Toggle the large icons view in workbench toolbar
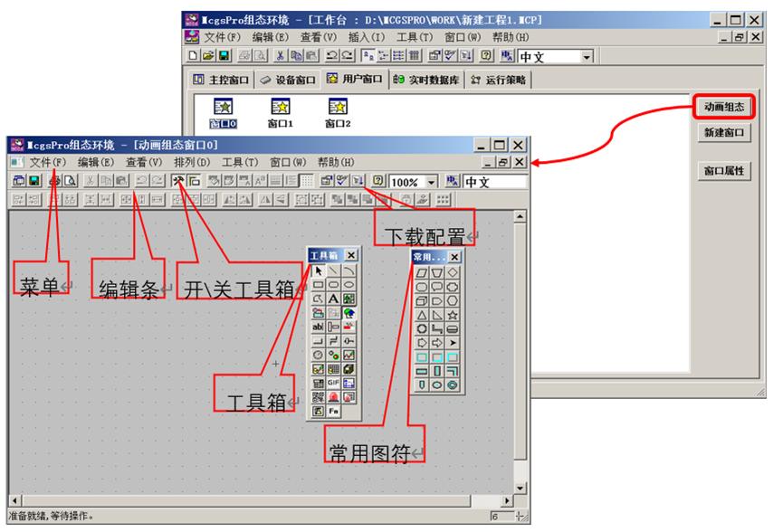783x532 pixels. coord(368,55)
